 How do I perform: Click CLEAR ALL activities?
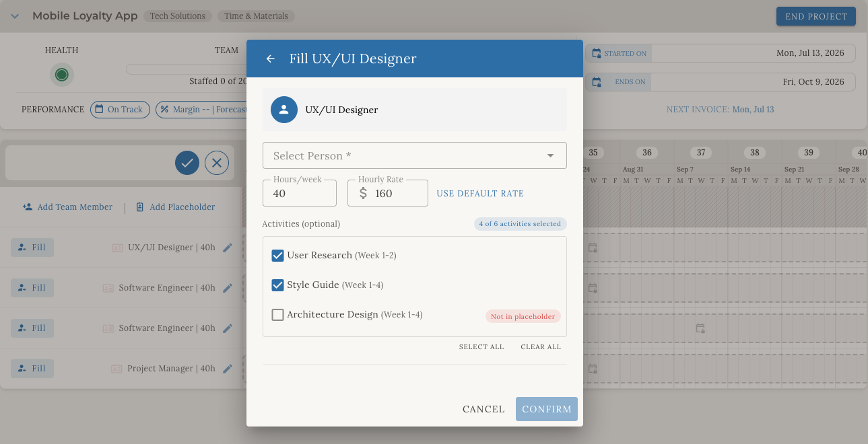coord(541,347)
